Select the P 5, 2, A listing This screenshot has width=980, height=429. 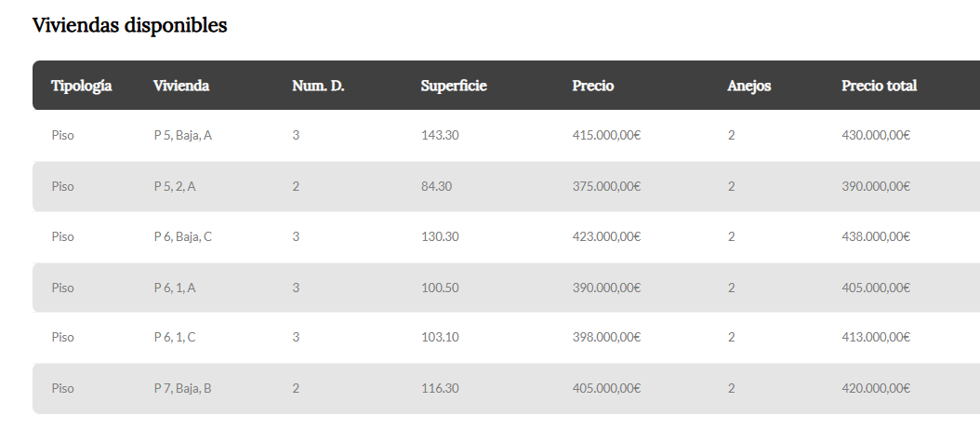click(x=175, y=186)
